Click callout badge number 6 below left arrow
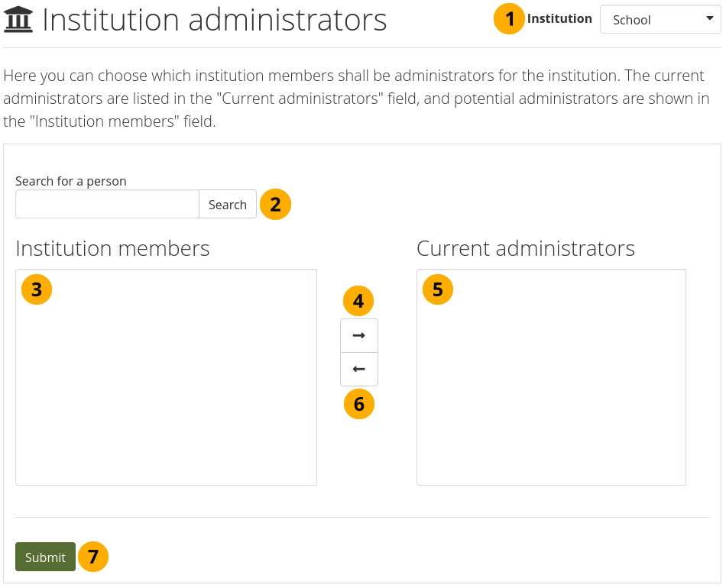 359,403
